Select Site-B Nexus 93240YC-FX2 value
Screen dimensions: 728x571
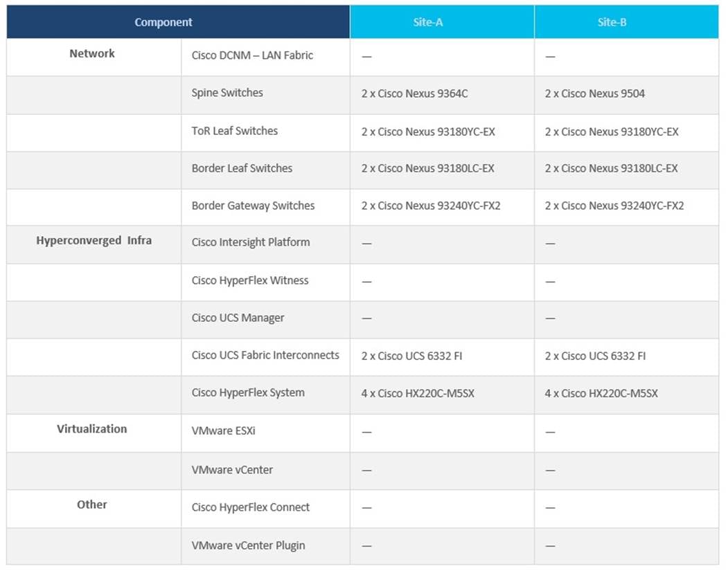tap(614, 206)
